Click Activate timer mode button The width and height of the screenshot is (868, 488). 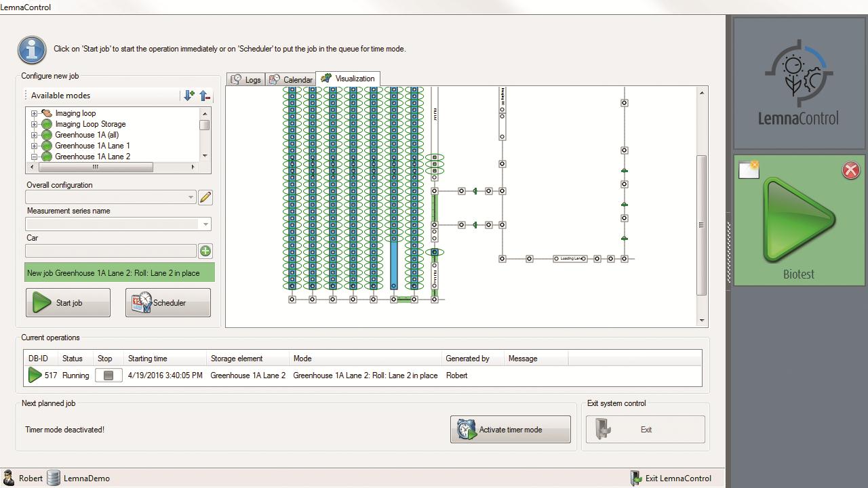tap(510, 429)
